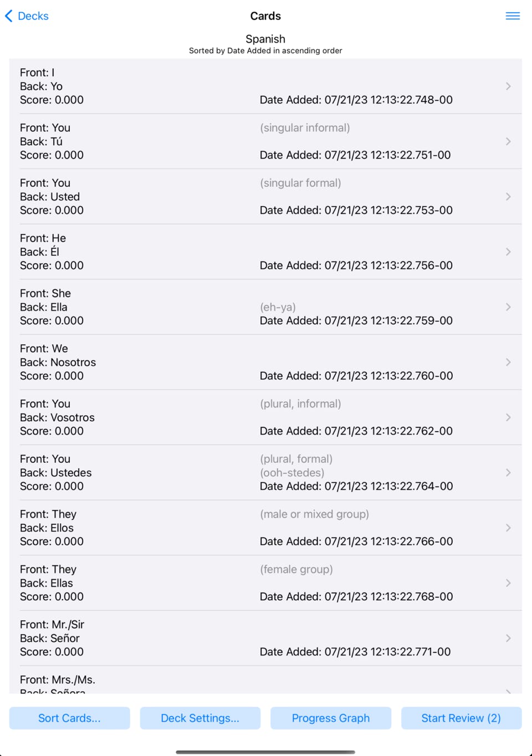Viewport: 532px width, 756px height.
Task: Open chevron for the Ella card
Action: (x=508, y=307)
